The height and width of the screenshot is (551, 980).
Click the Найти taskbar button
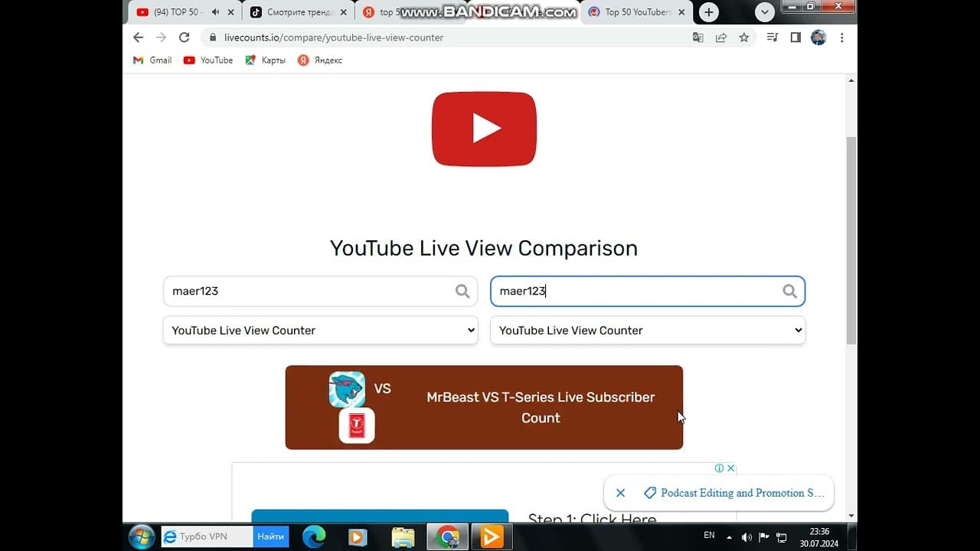point(271,536)
